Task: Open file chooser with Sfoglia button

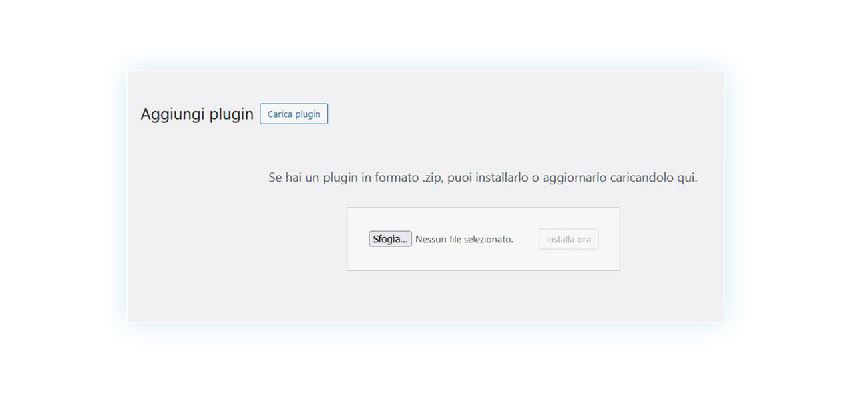Action: point(390,239)
